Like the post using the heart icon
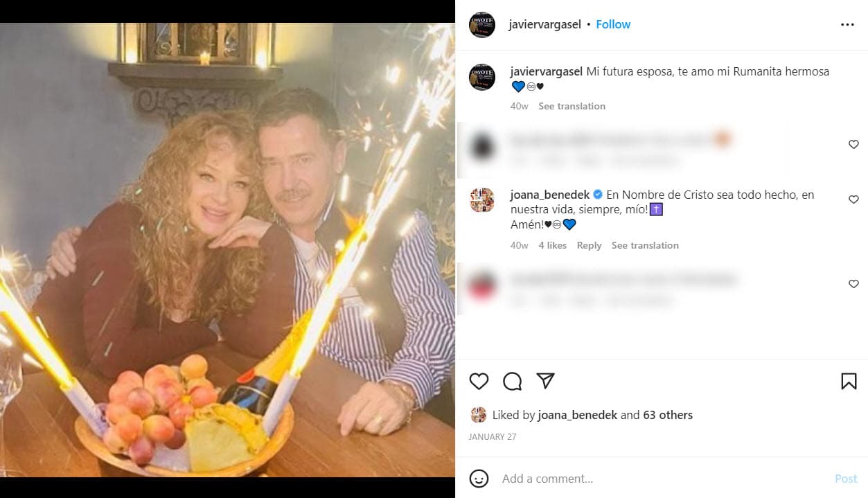868x498 pixels. click(479, 381)
